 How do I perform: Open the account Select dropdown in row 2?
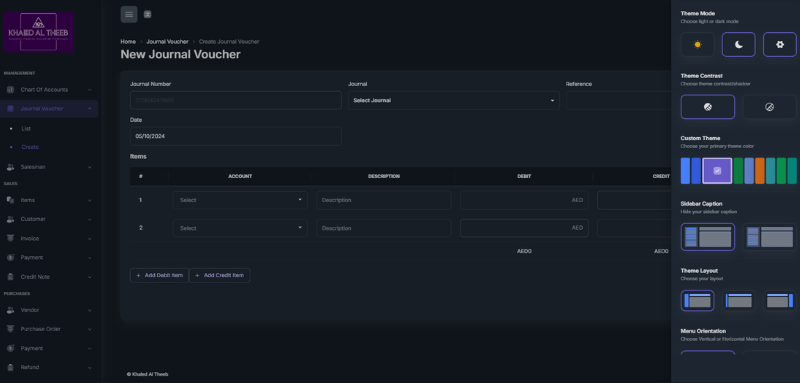coord(240,228)
